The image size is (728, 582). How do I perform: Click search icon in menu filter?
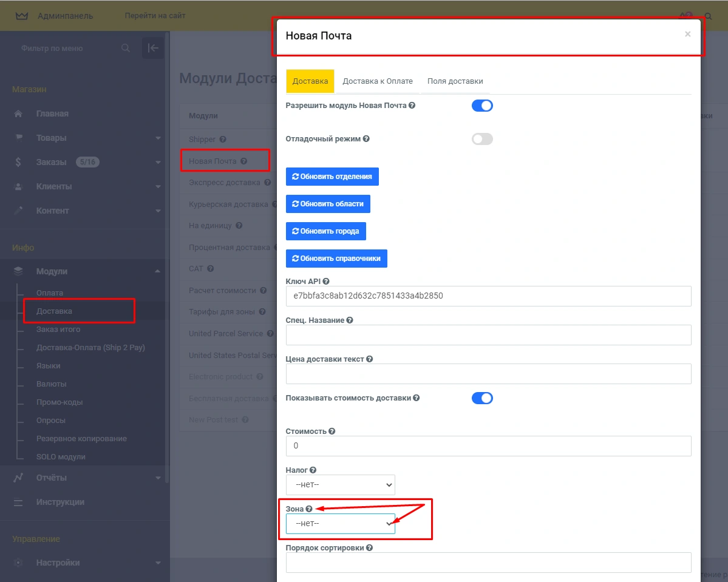(126, 48)
